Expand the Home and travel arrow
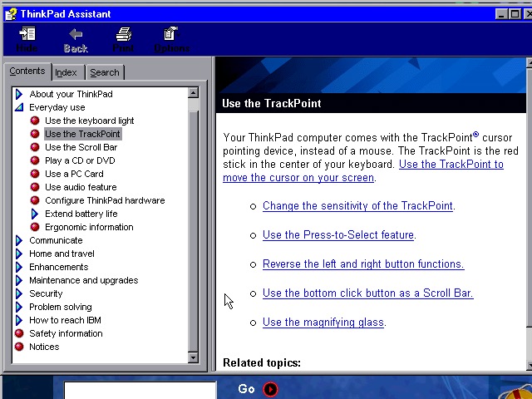The height and width of the screenshot is (399, 532). tap(19, 254)
